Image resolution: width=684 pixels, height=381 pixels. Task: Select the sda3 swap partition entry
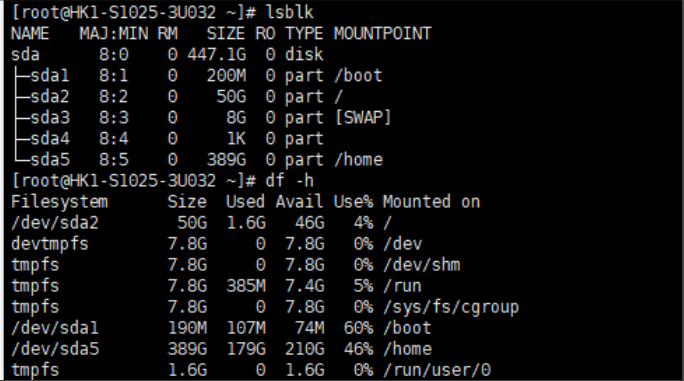[x=50, y=117]
